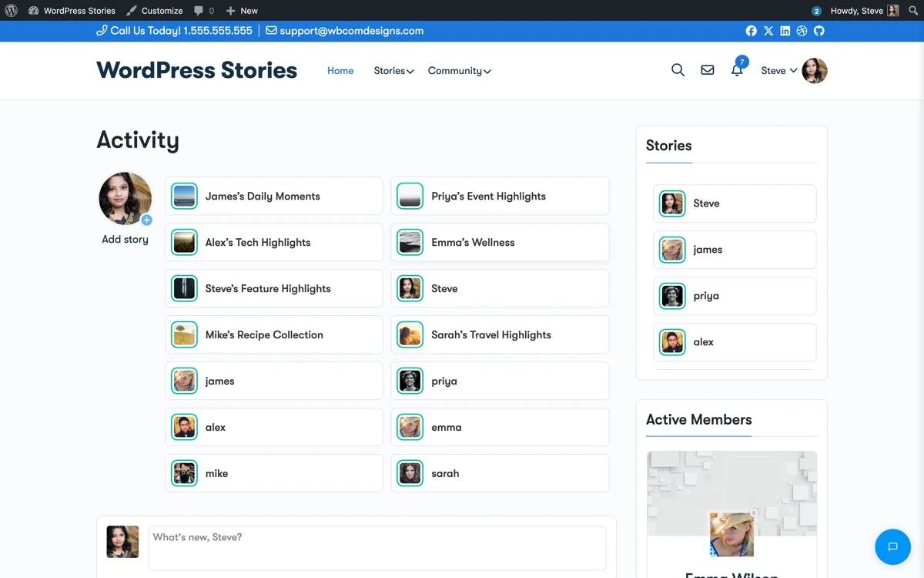This screenshot has width=924, height=578.
Task: Open the messages envelope icon
Action: click(x=707, y=70)
